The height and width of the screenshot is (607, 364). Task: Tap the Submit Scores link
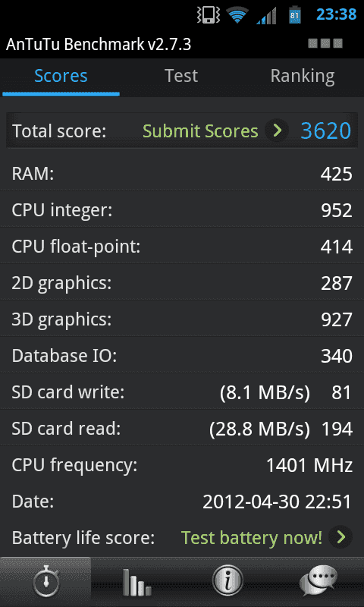click(x=200, y=131)
